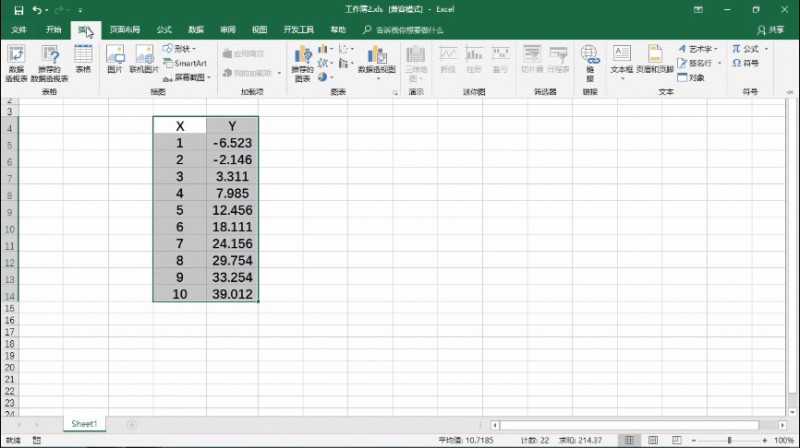Select the pie chart icon
The width and height of the screenshot is (800, 448).
(x=323, y=77)
